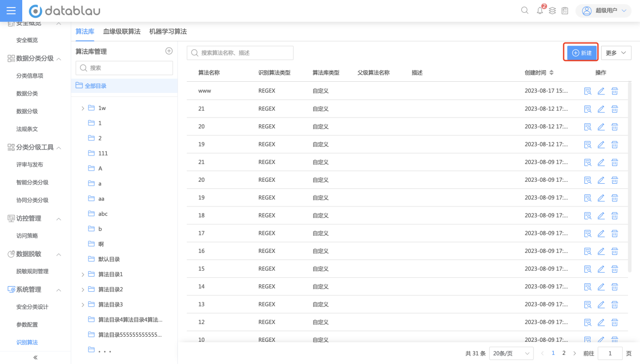Switch to the 算法库 tab

(85, 31)
